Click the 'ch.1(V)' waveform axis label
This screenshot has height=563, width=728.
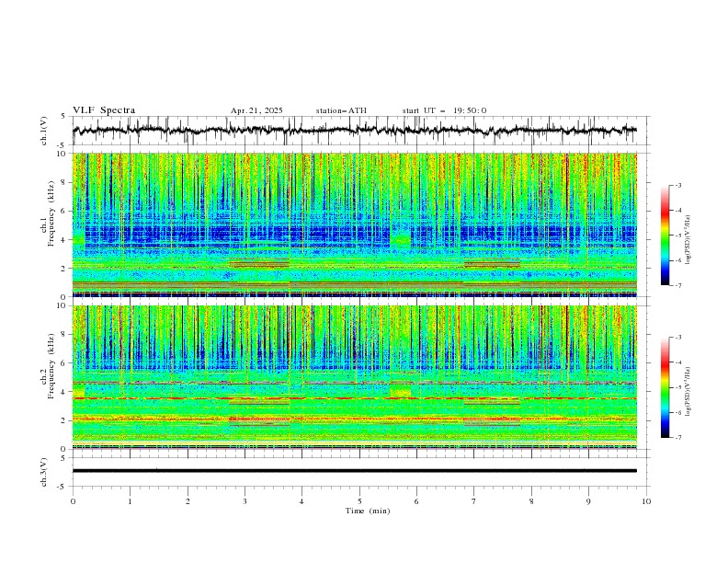point(44,131)
